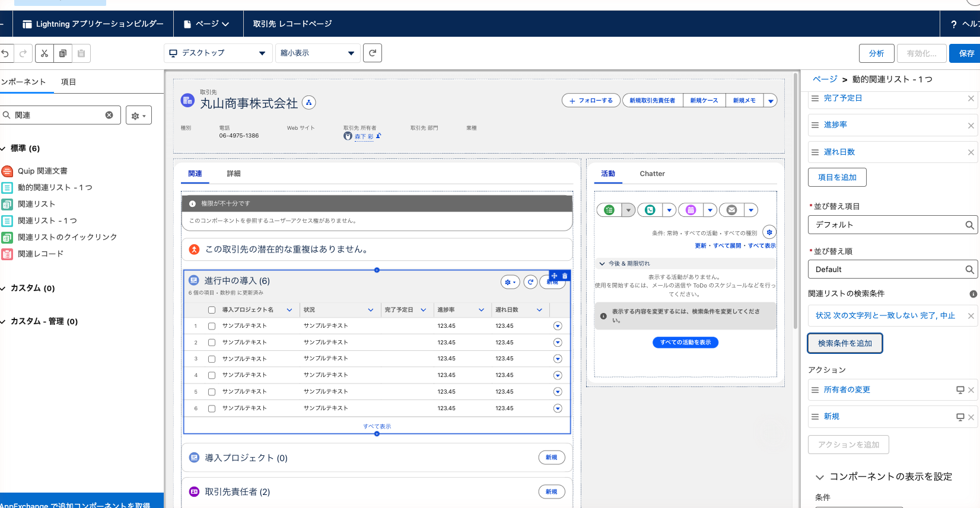Click the account hierarchy icon beside 丸山商事株式会社
Viewport: 980px width, 508px height.
(308, 103)
